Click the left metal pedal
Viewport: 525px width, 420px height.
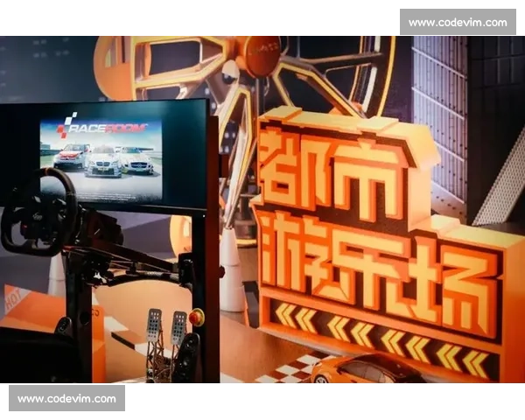[154, 326]
